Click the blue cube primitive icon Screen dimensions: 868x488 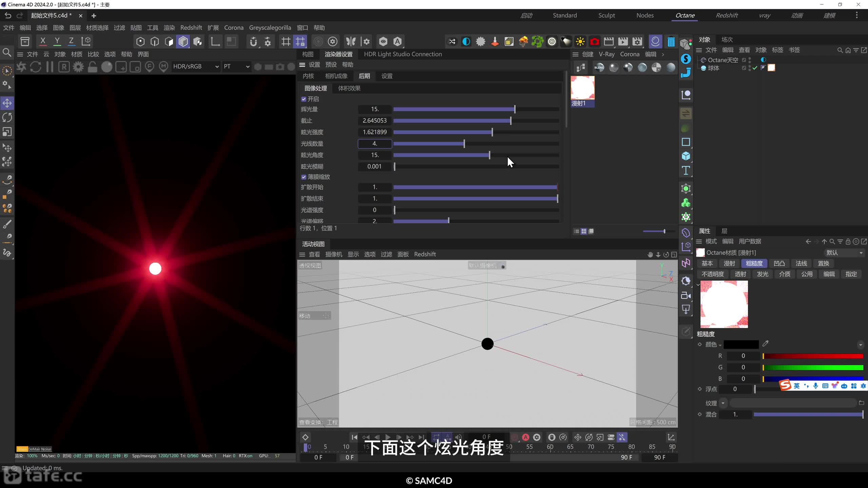tap(686, 156)
